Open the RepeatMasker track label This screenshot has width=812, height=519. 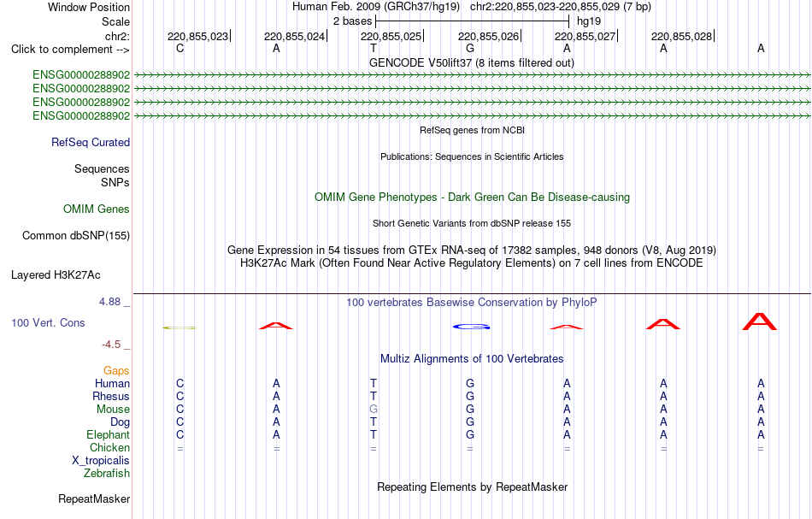pyautogui.click(x=94, y=498)
